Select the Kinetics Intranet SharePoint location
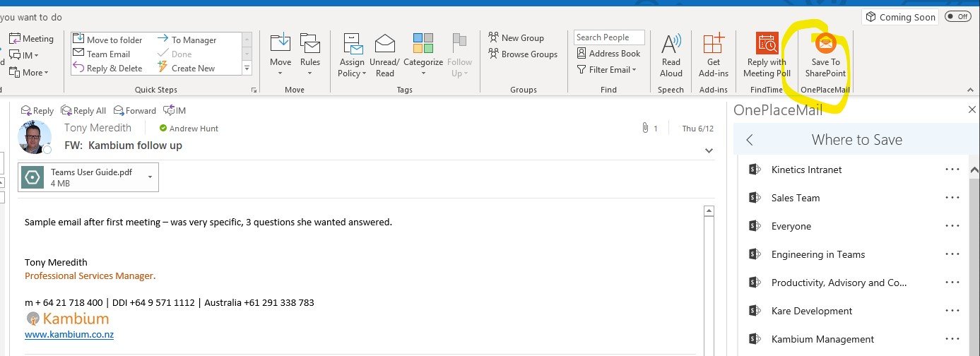980x356 pixels. 806,170
